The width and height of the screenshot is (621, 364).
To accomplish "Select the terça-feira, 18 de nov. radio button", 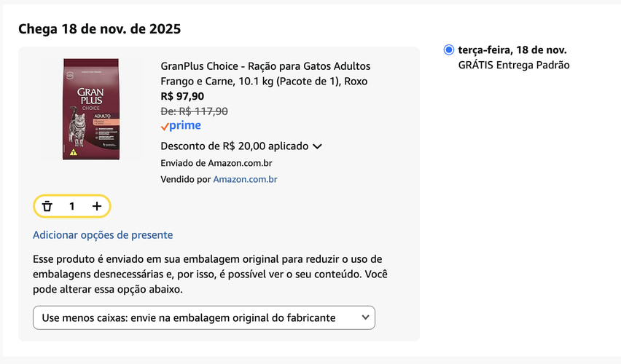I will (x=449, y=50).
